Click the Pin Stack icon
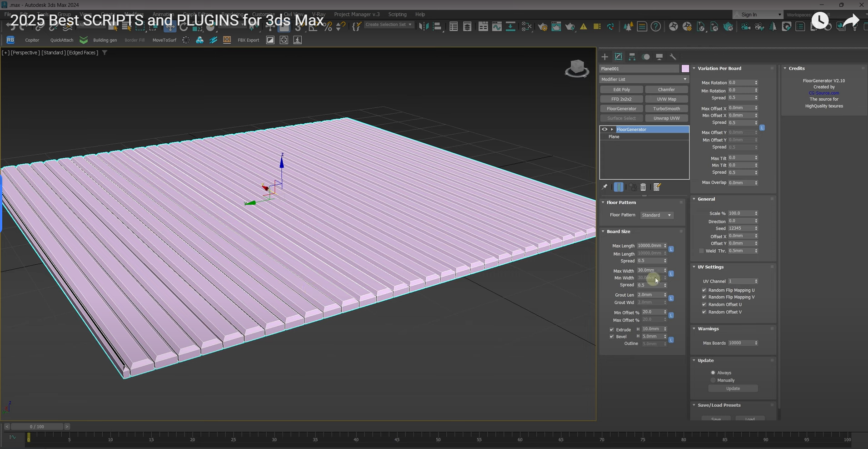The height and width of the screenshot is (449, 868). pos(604,187)
